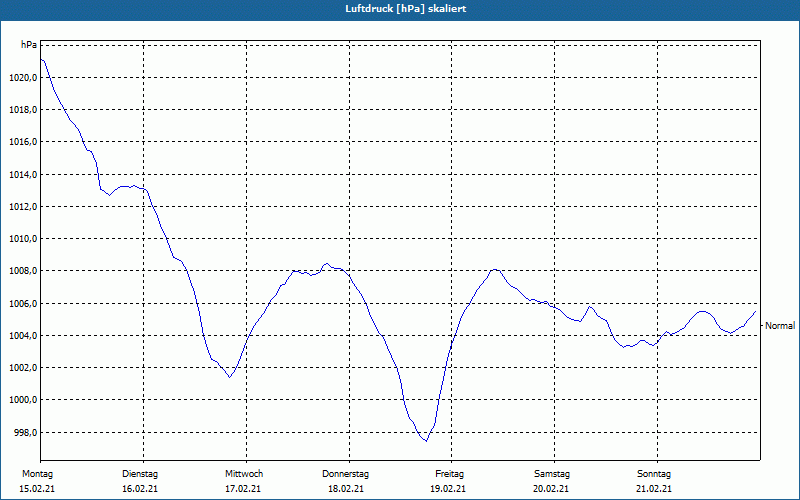Viewport: 800px width, 500px height.
Task: Click the date 19.02.21
Action: click(x=448, y=489)
